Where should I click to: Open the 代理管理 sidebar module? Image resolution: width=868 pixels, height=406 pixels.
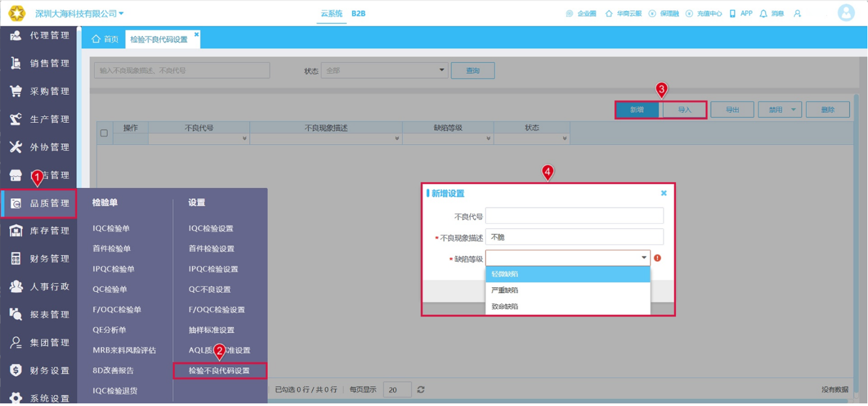tap(39, 35)
